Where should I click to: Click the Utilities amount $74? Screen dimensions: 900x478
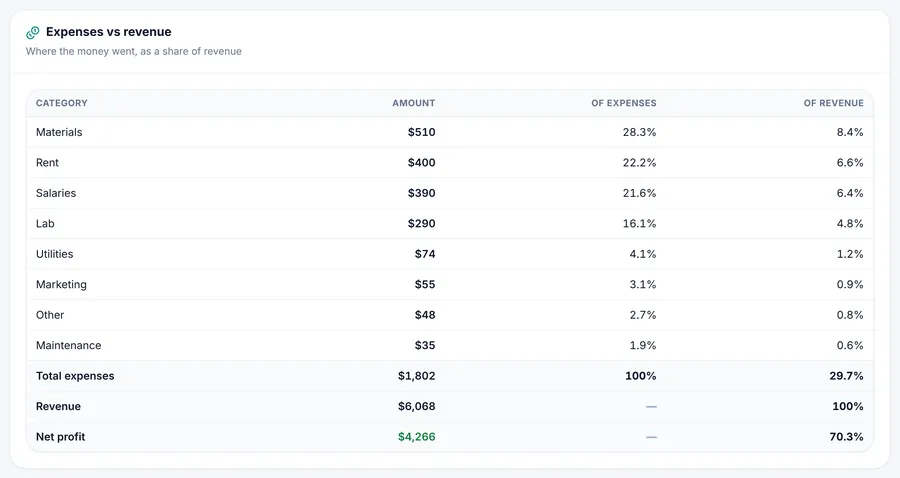click(x=425, y=254)
